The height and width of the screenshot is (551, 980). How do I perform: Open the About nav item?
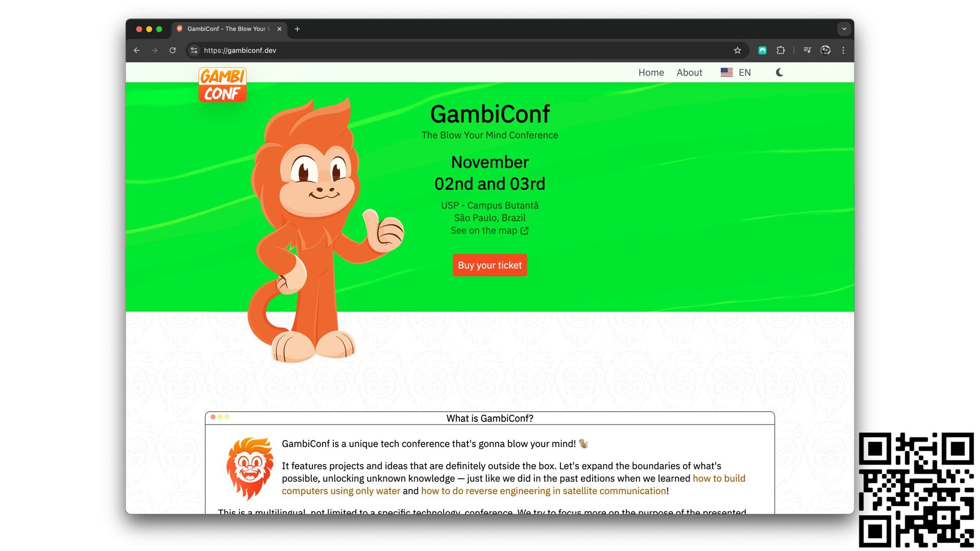(x=689, y=72)
